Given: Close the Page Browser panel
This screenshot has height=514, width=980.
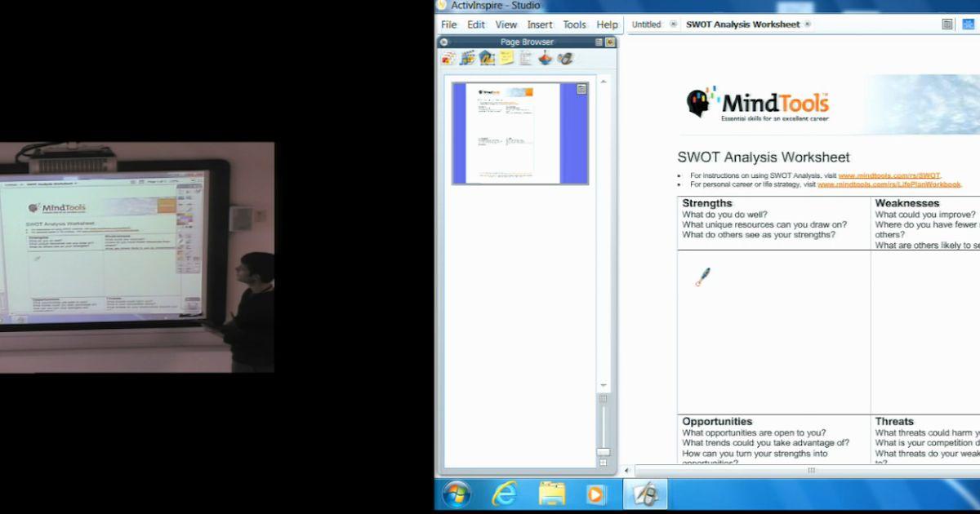Looking at the screenshot, I should (x=444, y=42).
